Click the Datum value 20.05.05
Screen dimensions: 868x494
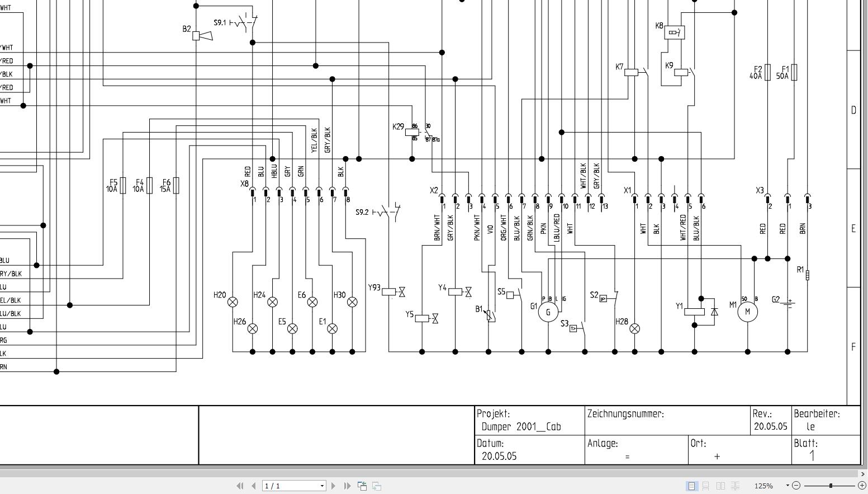click(499, 456)
